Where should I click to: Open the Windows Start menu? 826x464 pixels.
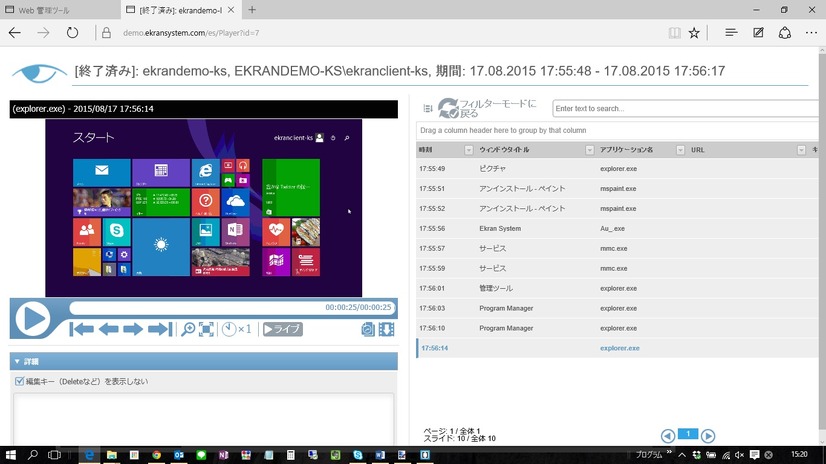pyautogui.click(x=10, y=455)
